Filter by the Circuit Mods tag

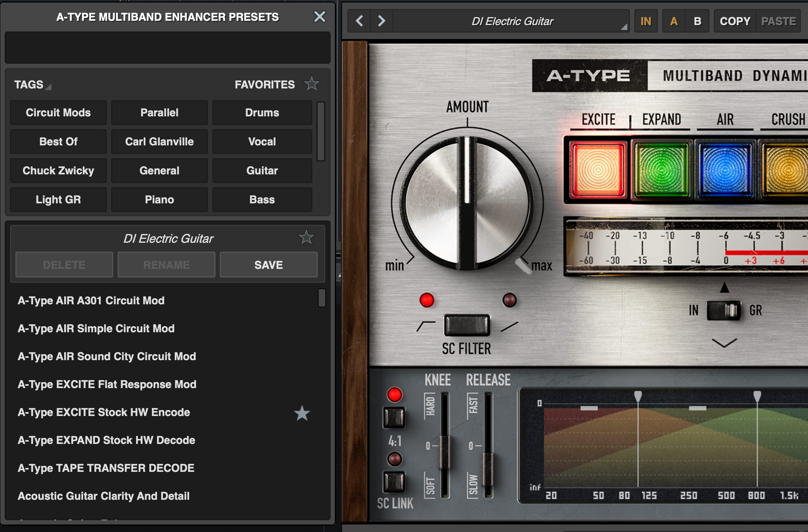pos(58,112)
